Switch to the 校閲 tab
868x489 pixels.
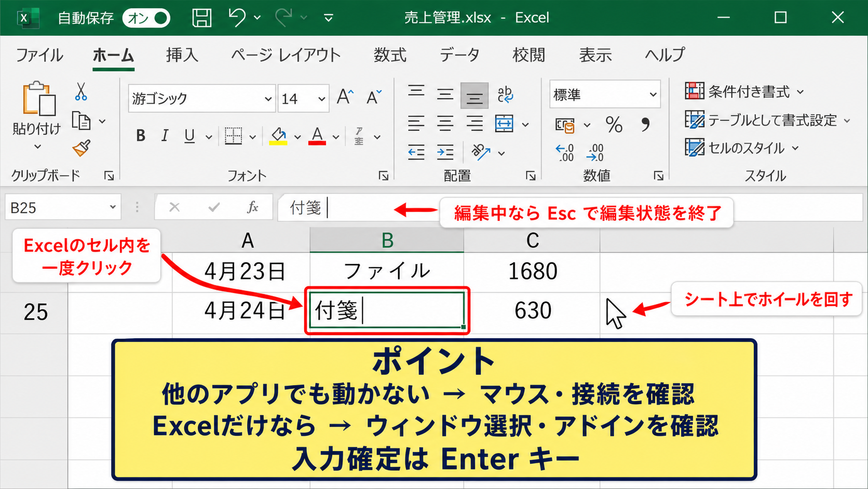[x=528, y=55]
